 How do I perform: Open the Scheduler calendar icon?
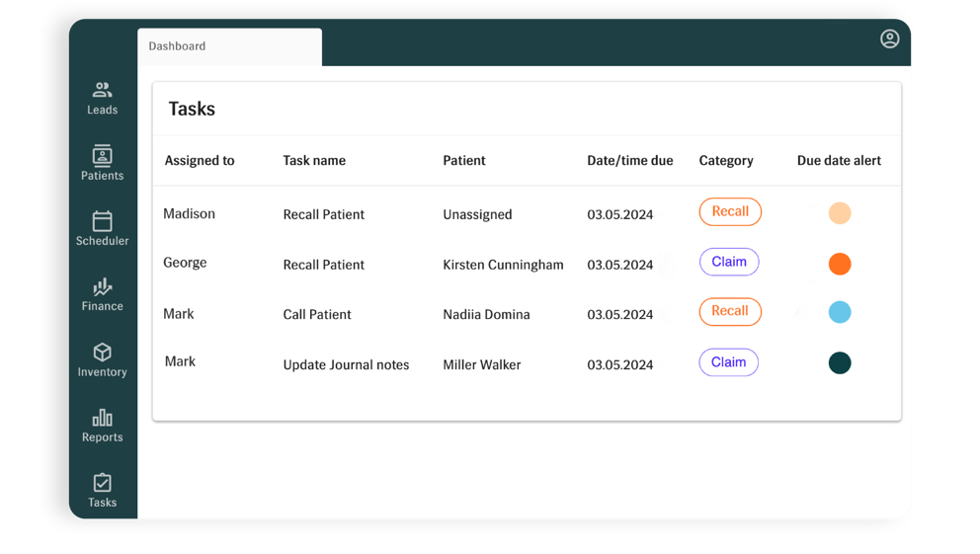102,221
